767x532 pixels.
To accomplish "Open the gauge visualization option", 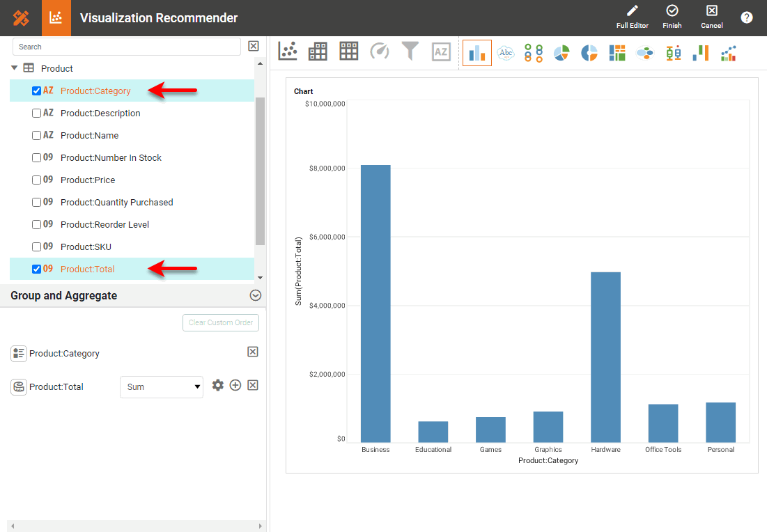I will pos(379,51).
